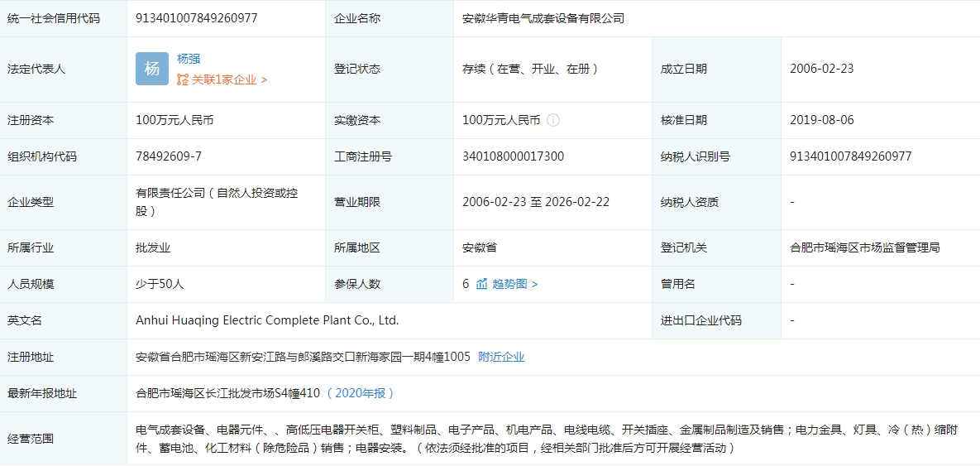The width and height of the screenshot is (980, 466).
Task: Click the 人员规模 value 少于50人
Action: pos(160,284)
